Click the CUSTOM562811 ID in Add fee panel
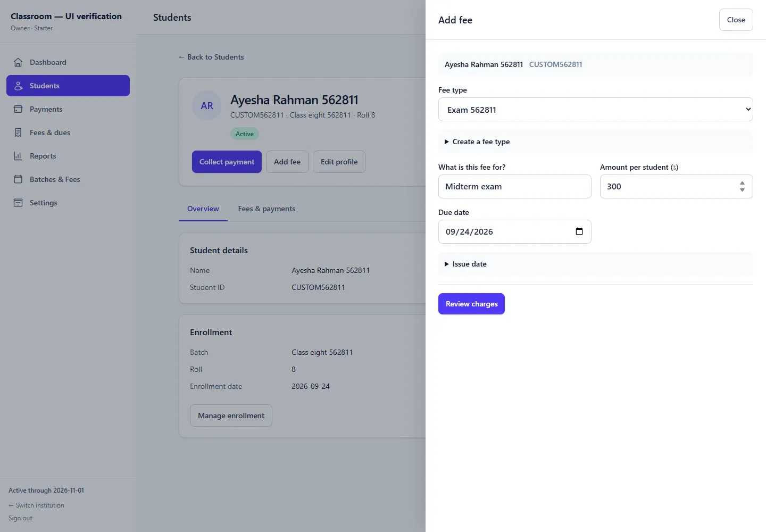Image resolution: width=766 pixels, height=532 pixels. 555,64
